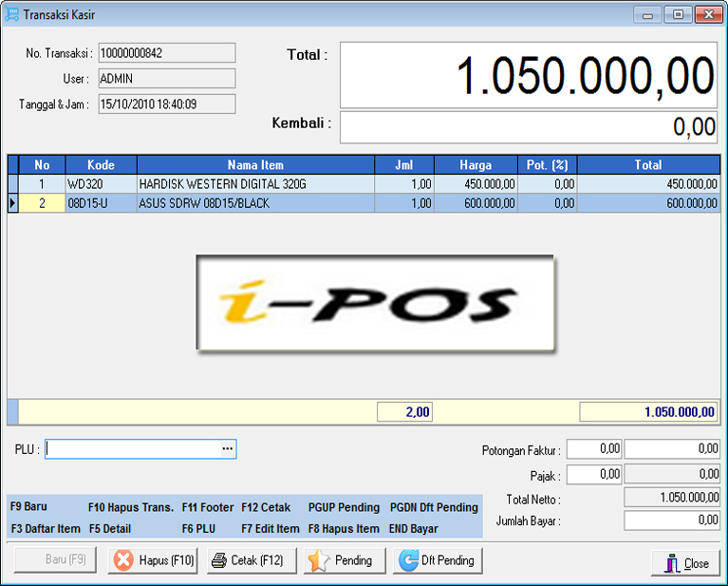Click the PGDN Dft Pending shortcut label
This screenshot has height=586, width=728.
434,507
